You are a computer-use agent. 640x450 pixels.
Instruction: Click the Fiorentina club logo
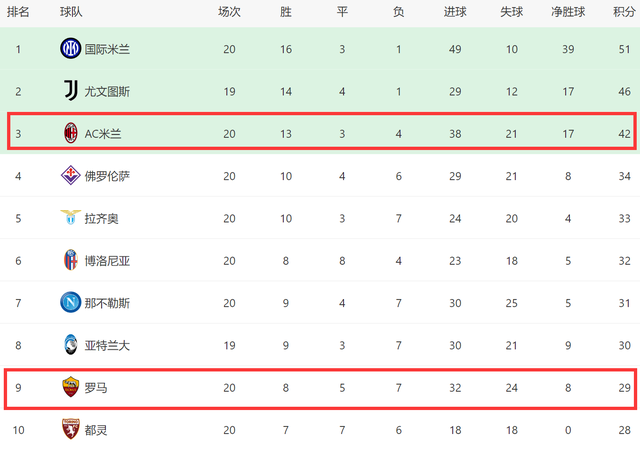[x=70, y=176]
